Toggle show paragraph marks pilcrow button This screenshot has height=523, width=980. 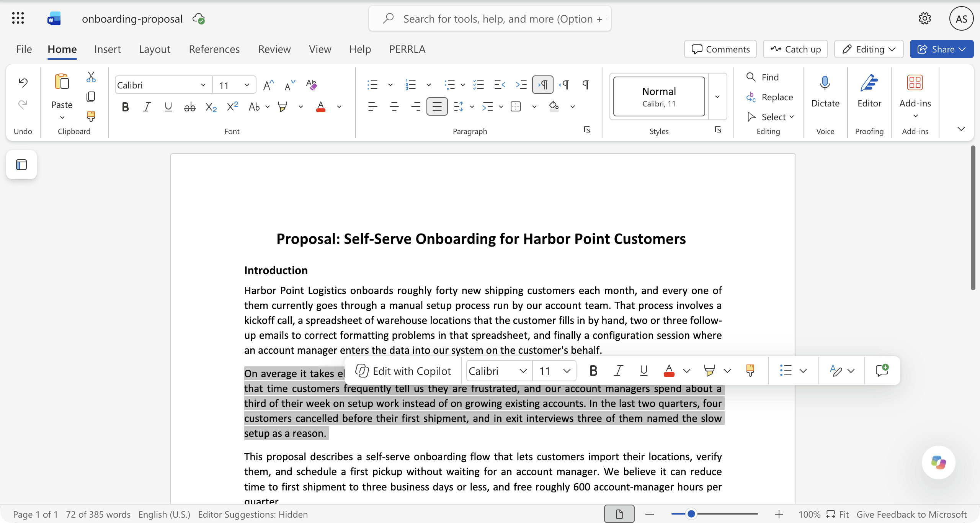click(585, 85)
